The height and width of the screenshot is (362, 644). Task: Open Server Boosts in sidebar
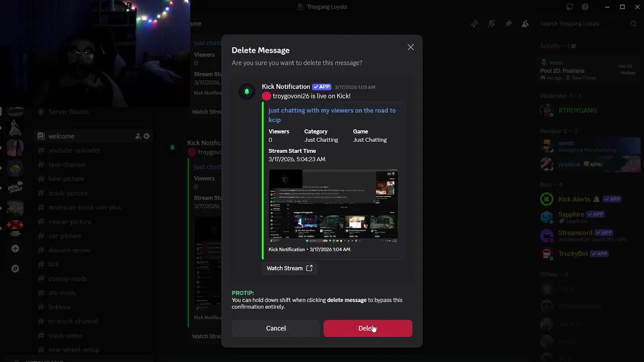click(68, 112)
